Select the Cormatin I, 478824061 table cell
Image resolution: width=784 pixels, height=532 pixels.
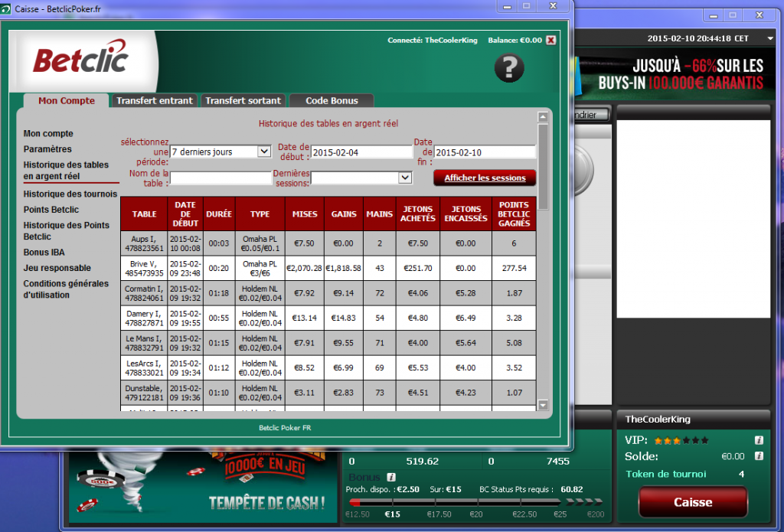tap(144, 293)
